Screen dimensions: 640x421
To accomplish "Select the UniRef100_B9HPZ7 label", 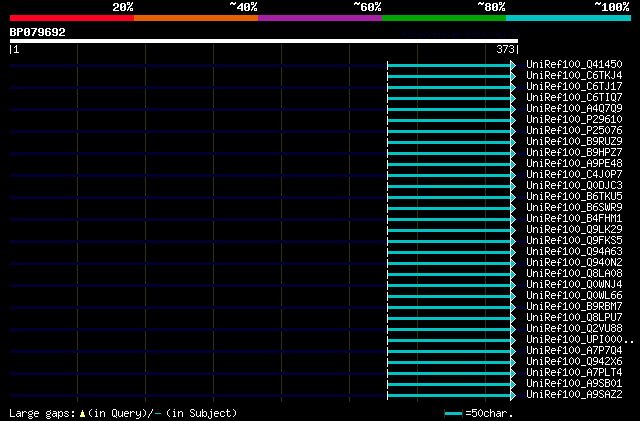I will [x=574, y=152].
